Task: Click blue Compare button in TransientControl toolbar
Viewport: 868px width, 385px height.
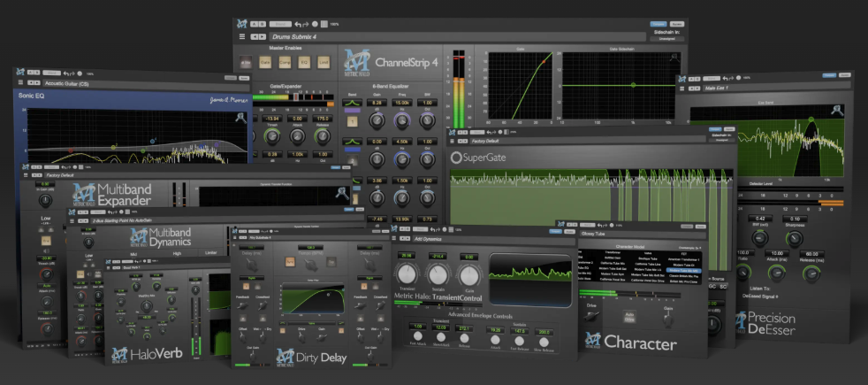Action: tap(553, 230)
